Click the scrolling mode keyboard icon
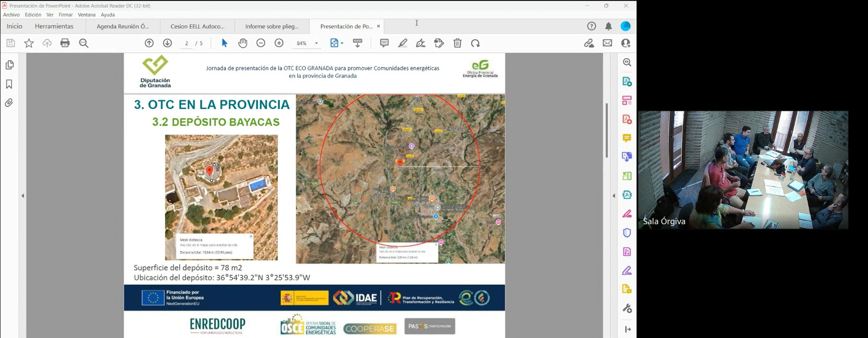Viewport: 868px width, 338px height. [x=357, y=43]
